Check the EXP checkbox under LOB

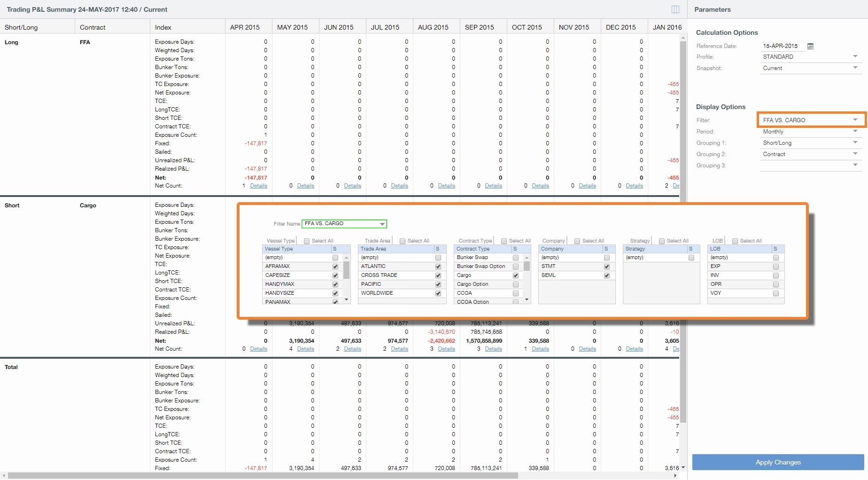[x=775, y=267]
